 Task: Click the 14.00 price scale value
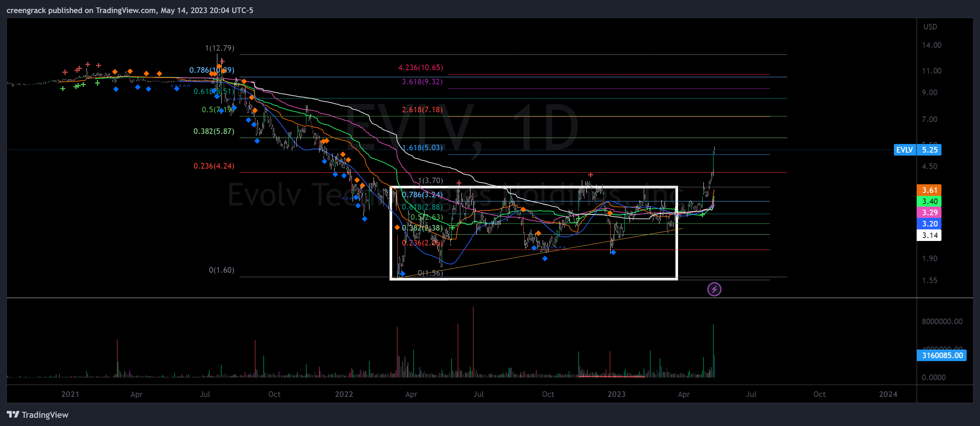pyautogui.click(x=931, y=45)
